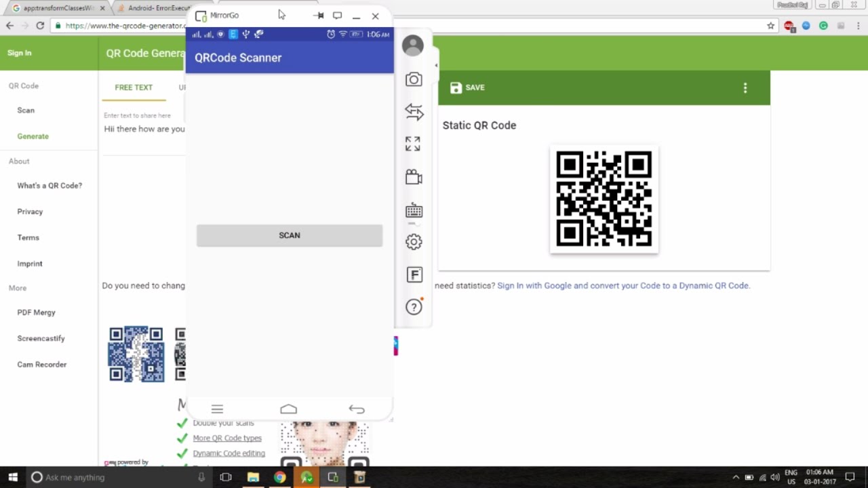Click the MirrorGo F feedback icon
The width and height of the screenshot is (868, 488).
click(x=414, y=274)
